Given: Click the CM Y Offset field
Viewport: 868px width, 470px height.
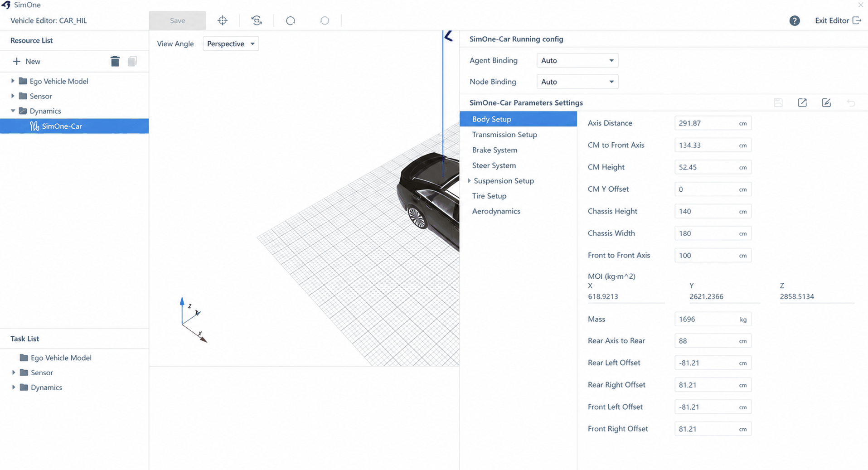Looking at the screenshot, I should click(x=713, y=189).
